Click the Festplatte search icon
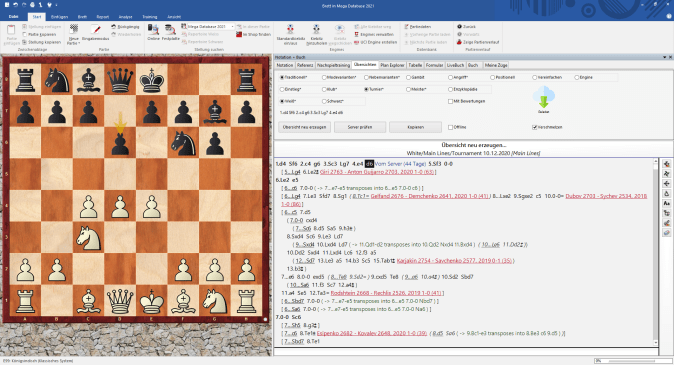Screen dimensions: 674x365 click(170, 29)
